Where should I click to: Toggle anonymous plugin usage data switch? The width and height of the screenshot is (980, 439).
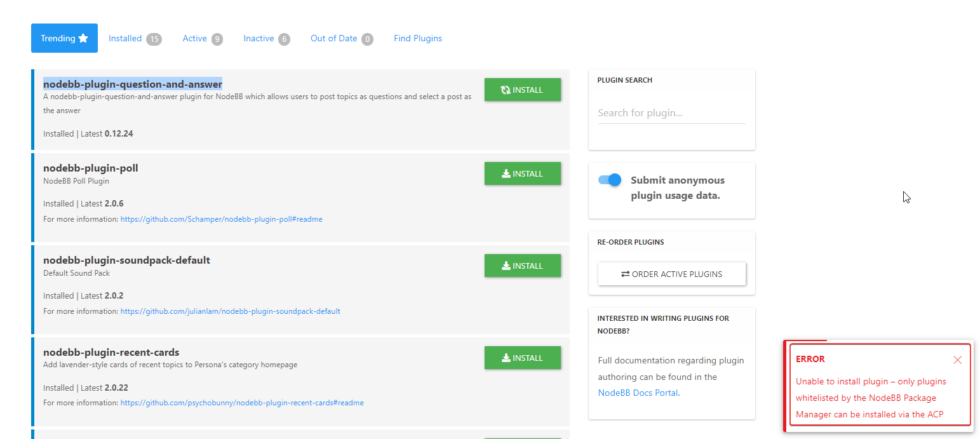(x=610, y=180)
